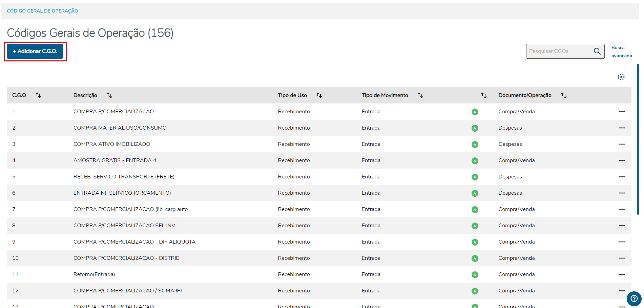Sort by Descrição column arrows

click(109, 95)
